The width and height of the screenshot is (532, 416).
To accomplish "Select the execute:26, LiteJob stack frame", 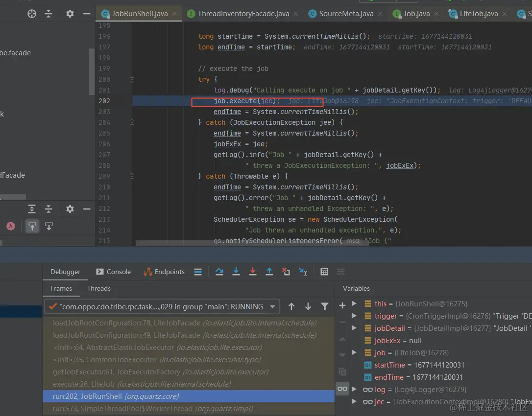I will pos(142,384).
